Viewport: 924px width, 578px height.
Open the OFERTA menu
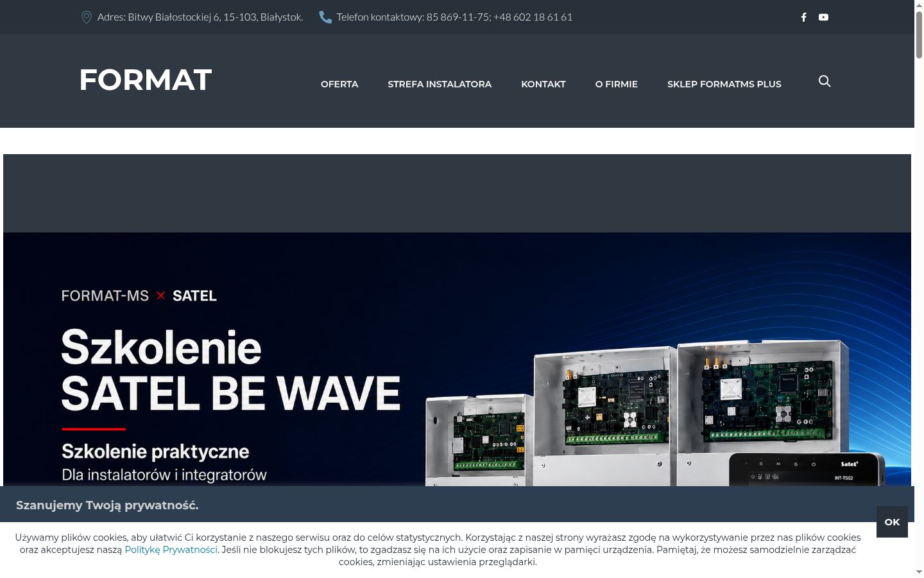pyautogui.click(x=339, y=84)
